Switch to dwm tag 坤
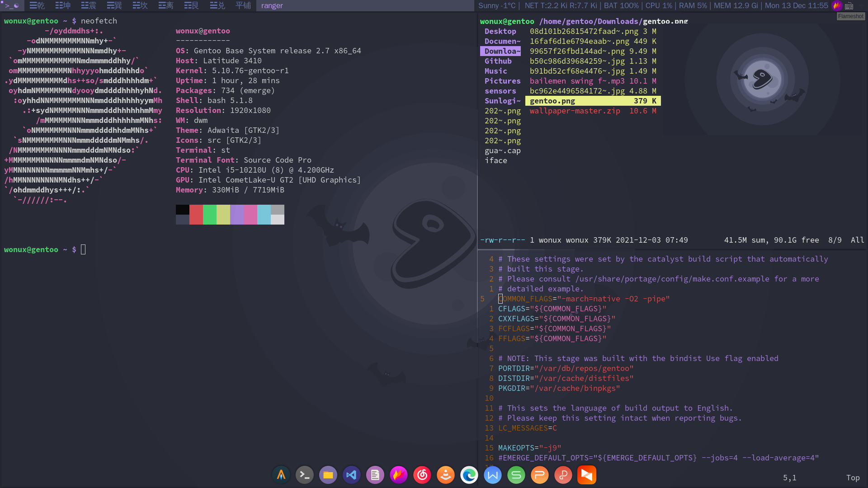The image size is (868, 488). click(63, 5)
